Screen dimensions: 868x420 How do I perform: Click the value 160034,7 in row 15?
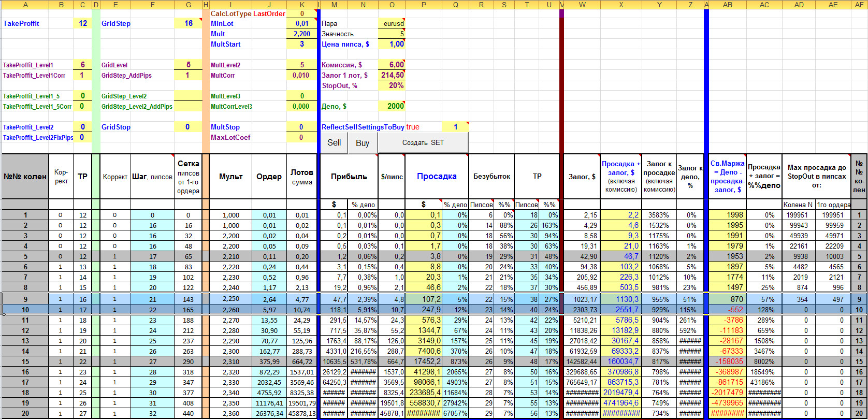(x=621, y=361)
